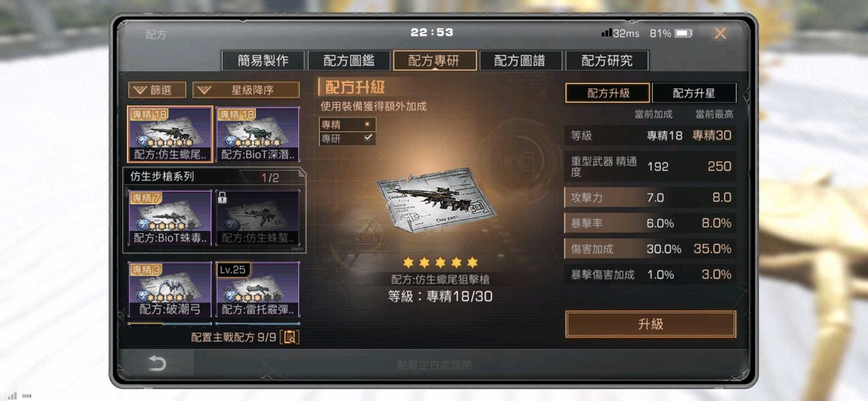The width and height of the screenshot is (868, 401).
Task: Click the locked 仿生蛛螯 formula padlock
Action: click(223, 196)
